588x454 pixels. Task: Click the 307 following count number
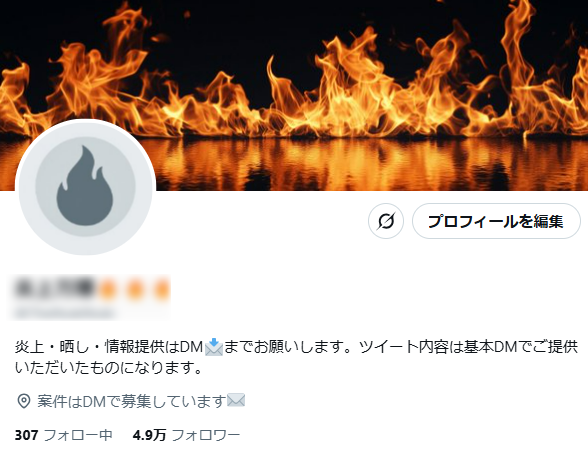tap(26, 435)
